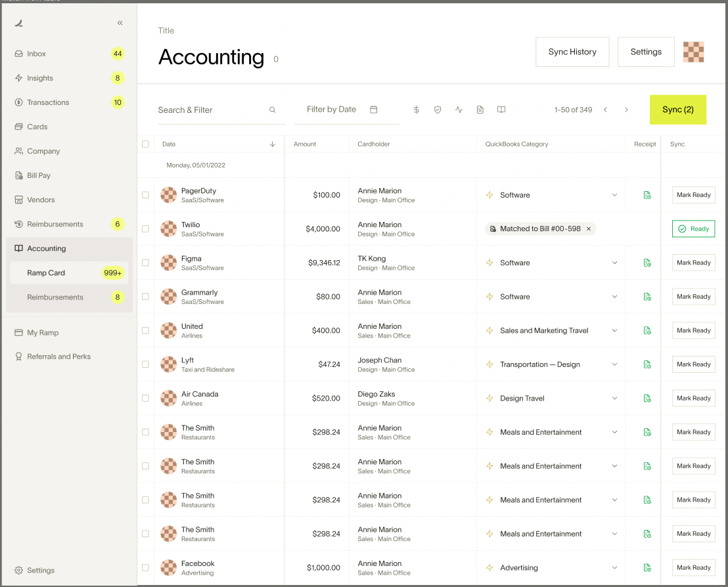Click the yellow Sync (2) button
The image size is (728, 587).
tap(678, 110)
